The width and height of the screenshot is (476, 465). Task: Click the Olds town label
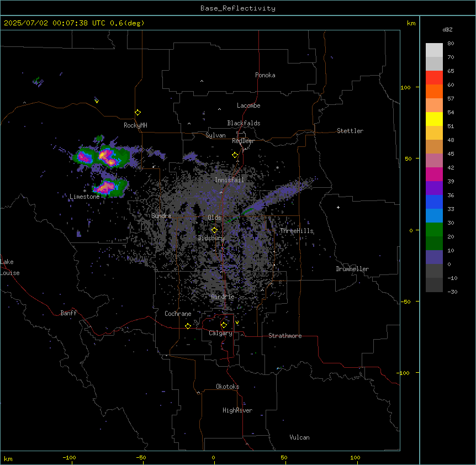click(214, 218)
